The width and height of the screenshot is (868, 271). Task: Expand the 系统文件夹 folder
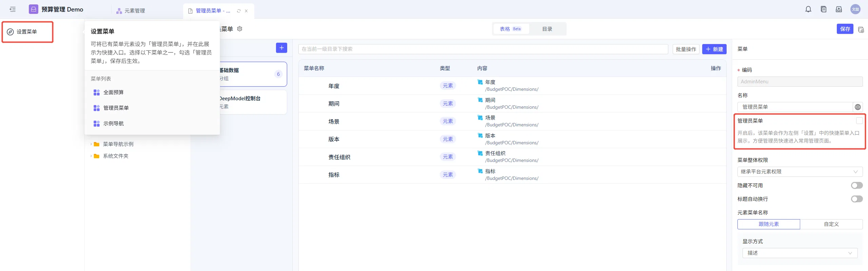91,156
